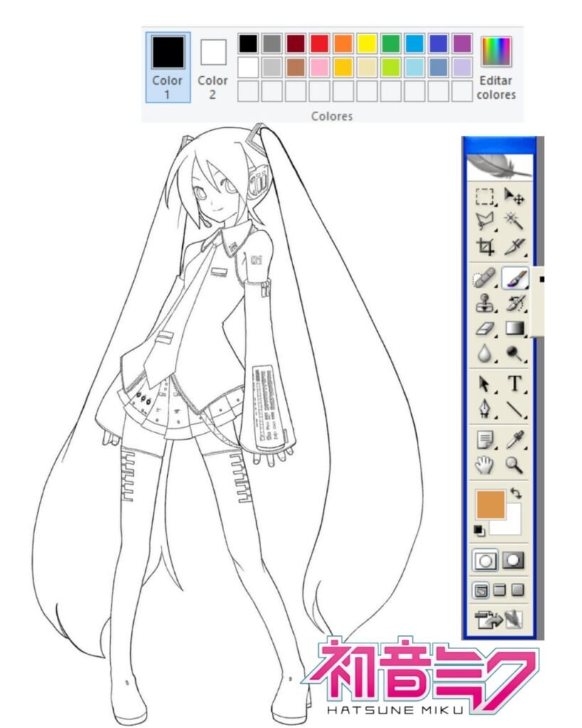The image size is (582, 728).
Task: Click the "Colores" group label
Action: point(332,116)
